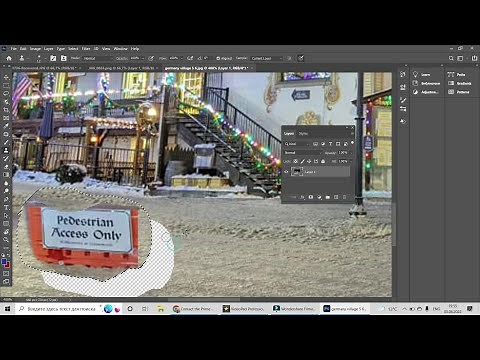
Task: Select the Eraser tool
Action: coord(6,167)
